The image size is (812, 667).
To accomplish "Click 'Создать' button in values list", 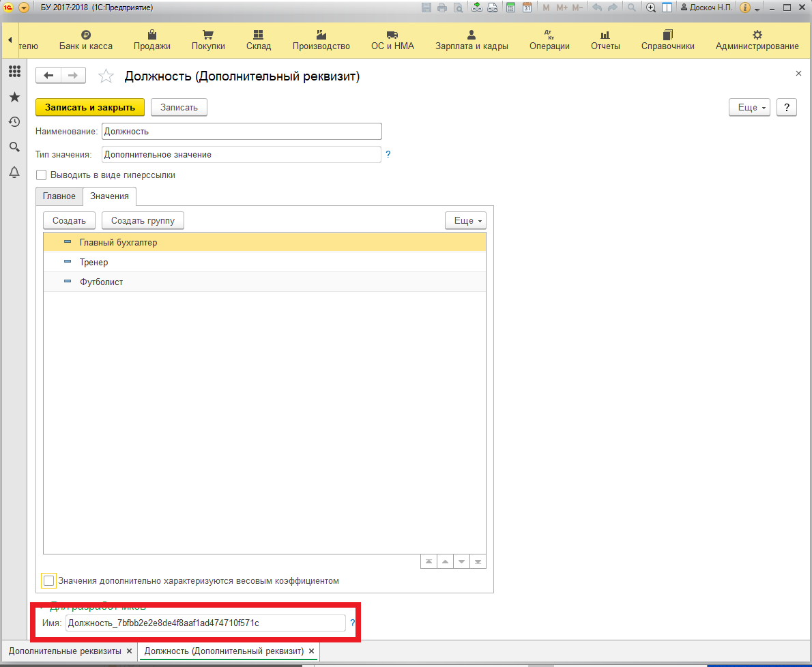I will pos(69,220).
